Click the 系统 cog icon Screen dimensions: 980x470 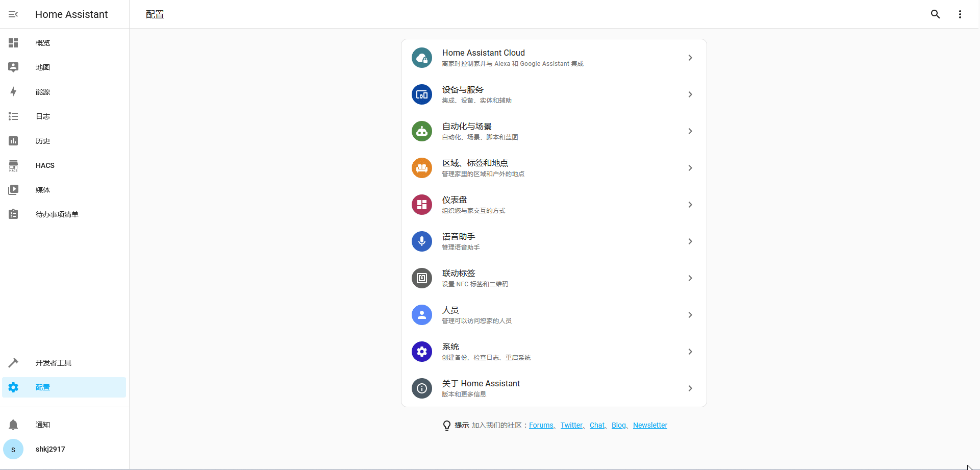pyautogui.click(x=422, y=352)
